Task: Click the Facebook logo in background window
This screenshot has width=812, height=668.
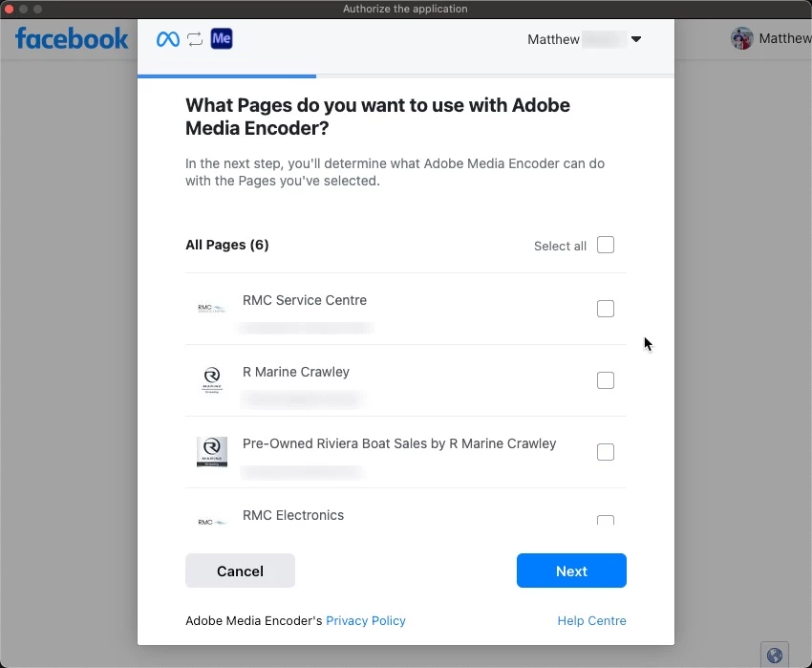Action: point(72,38)
